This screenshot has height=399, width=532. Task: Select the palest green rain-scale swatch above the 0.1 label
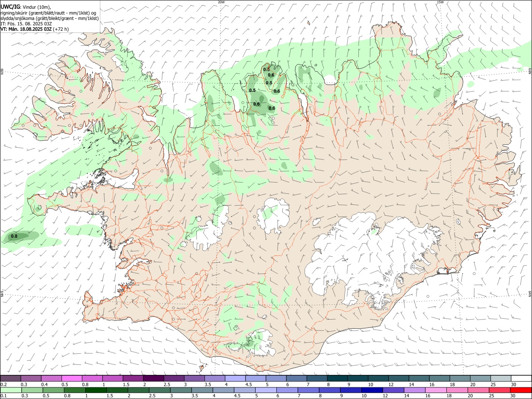click(11, 390)
